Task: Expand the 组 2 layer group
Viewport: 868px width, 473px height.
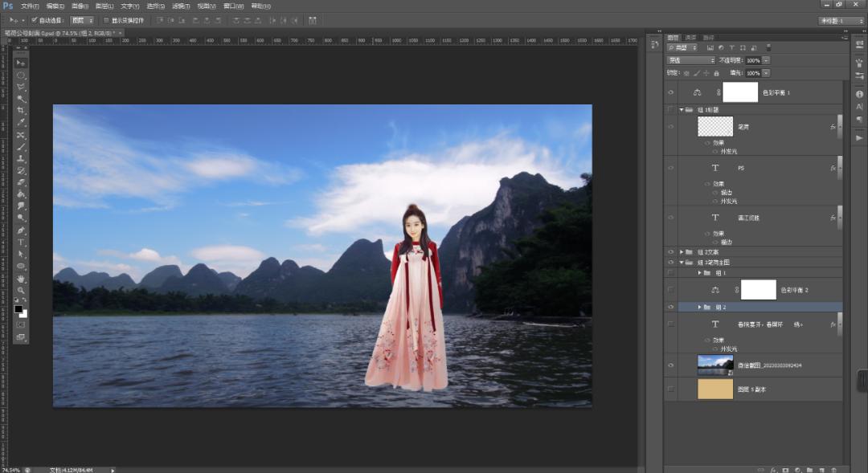Action: coord(698,307)
